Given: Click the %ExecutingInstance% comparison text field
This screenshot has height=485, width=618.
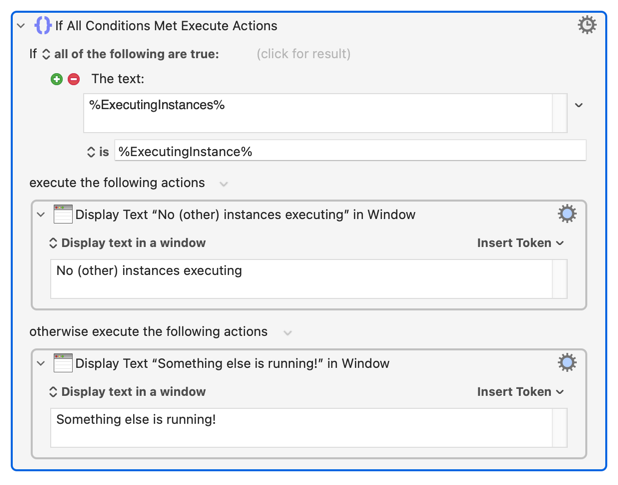Looking at the screenshot, I should click(349, 152).
